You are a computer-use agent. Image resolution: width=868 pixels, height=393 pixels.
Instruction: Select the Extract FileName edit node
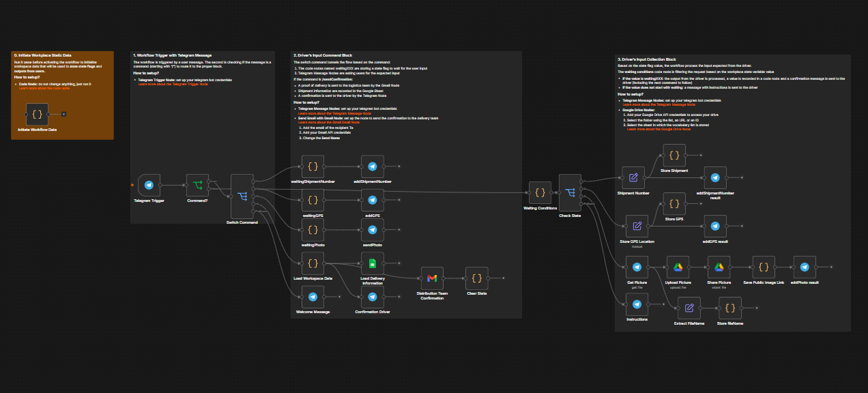689,308
